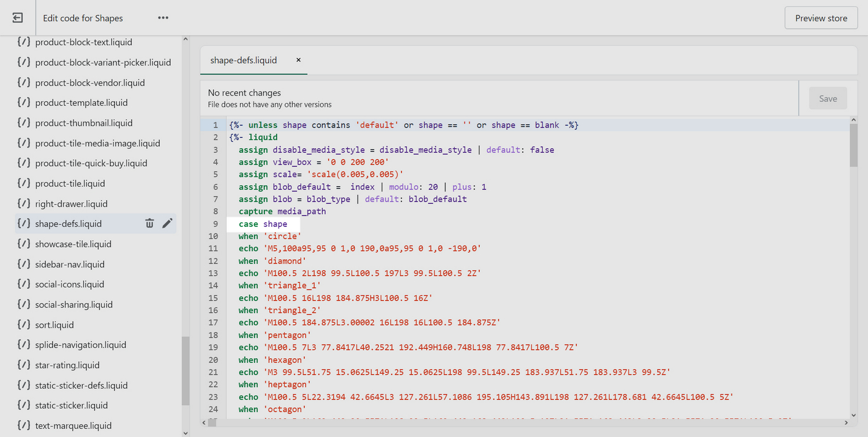Delete shape-defs.liquid with trash icon

click(149, 223)
